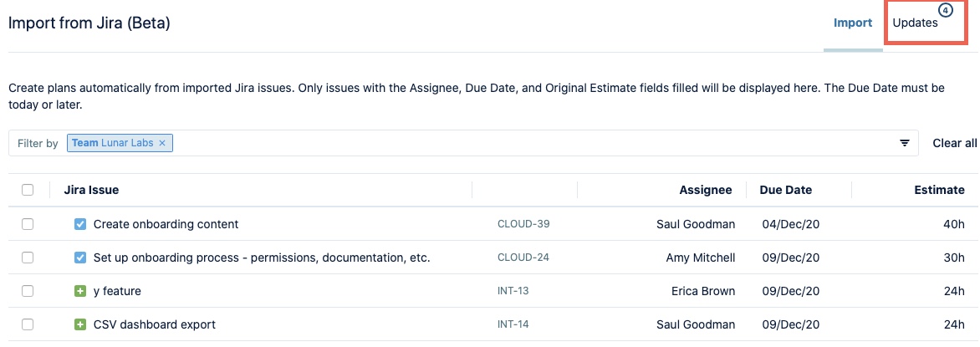Remove the Team Lunar Labs filter chip

point(162,143)
